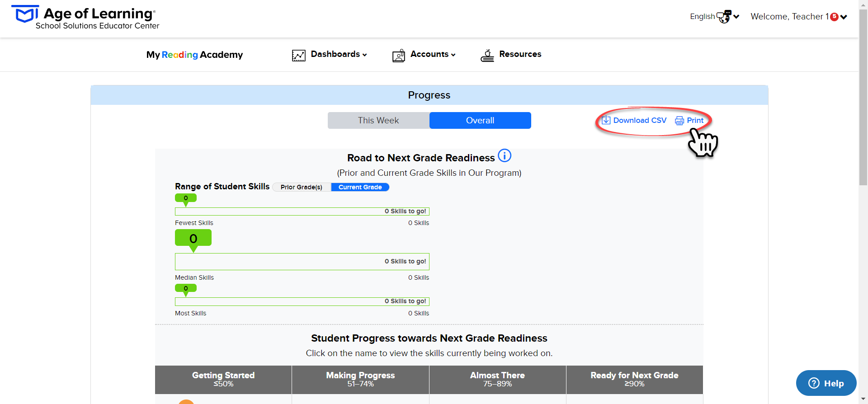Click the Most Skills progress bar
Viewport: 868px width, 404px height.
tap(302, 301)
